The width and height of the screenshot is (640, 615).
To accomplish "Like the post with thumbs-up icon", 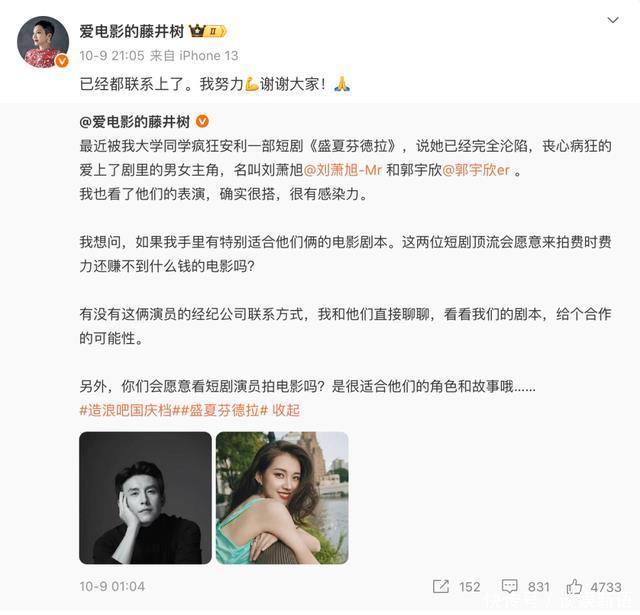I will point(574,587).
